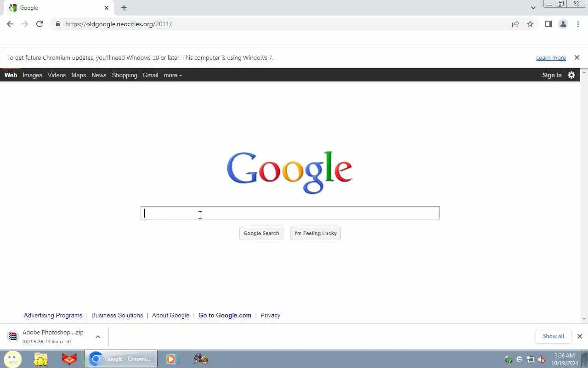Launch the red fox taskbar app

coord(69,359)
